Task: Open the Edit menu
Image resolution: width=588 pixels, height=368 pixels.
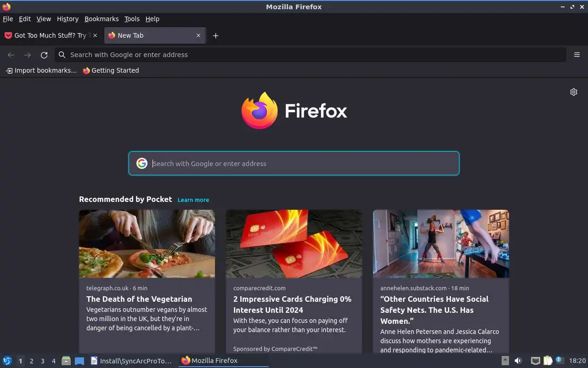Action: [x=25, y=19]
